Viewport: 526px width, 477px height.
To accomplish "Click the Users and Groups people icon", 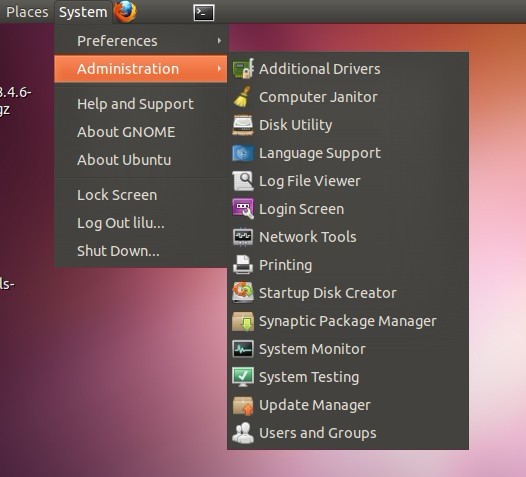I will coord(243,433).
